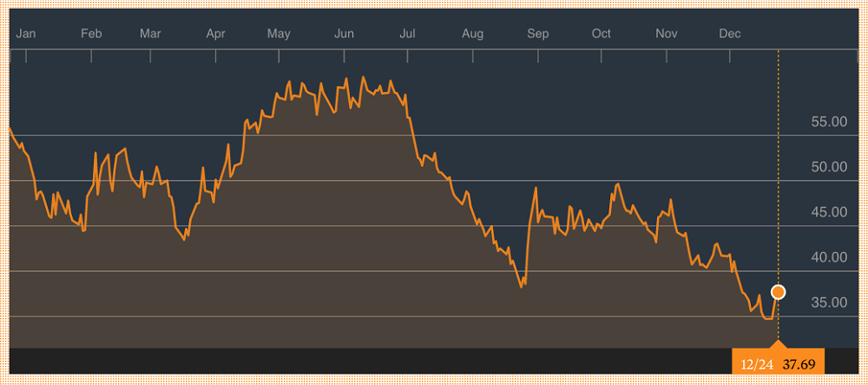The image size is (868, 385).
Task: Click the 12/24 37.69 price tooltip
Action: point(779,361)
